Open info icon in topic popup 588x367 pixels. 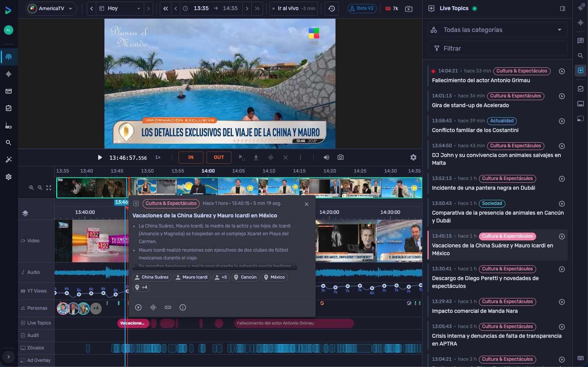pos(183,307)
